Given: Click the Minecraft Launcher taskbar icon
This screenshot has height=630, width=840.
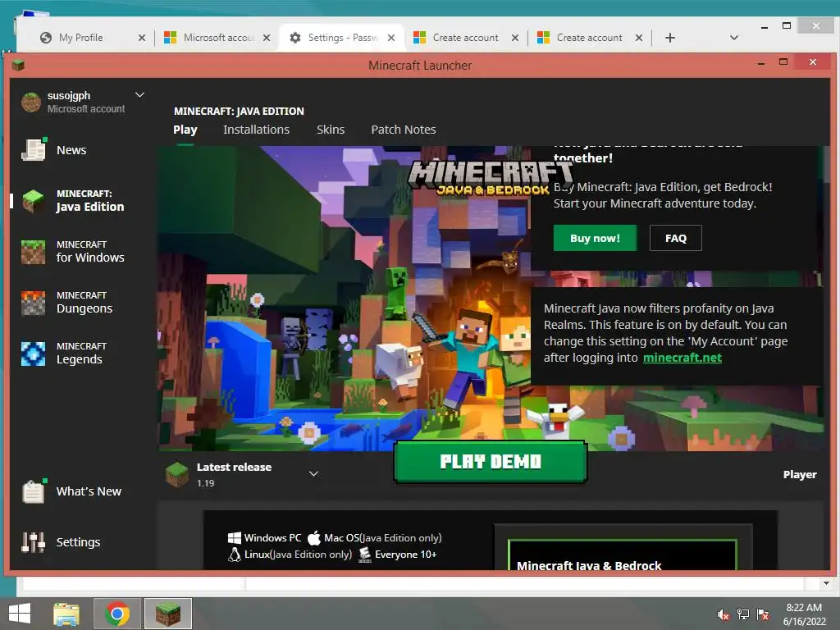Looking at the screenshot, I should click(167, 614).
